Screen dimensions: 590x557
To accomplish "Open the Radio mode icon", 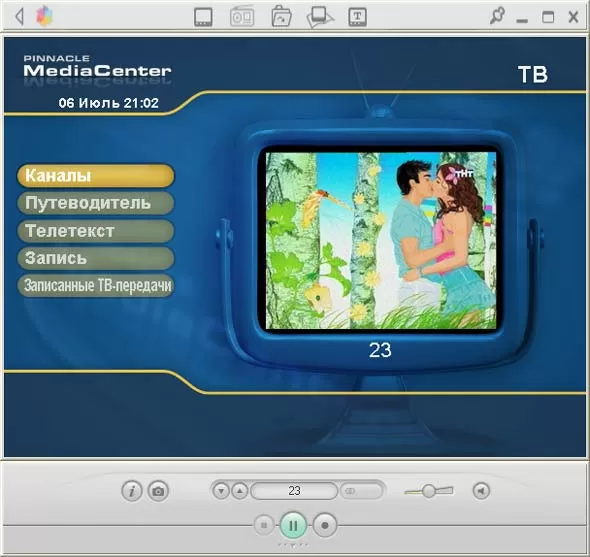I will [x=242, y=17].
